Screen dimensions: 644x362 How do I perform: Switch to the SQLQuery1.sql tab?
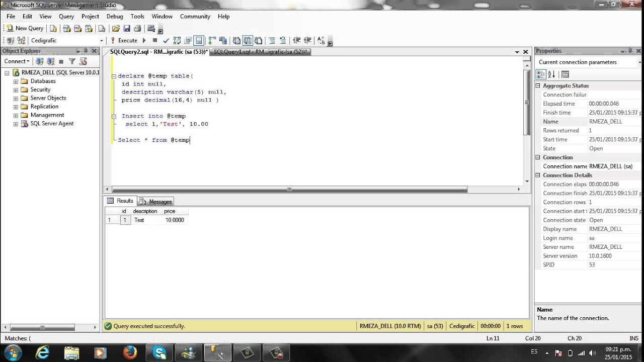[x=261, y=52]
